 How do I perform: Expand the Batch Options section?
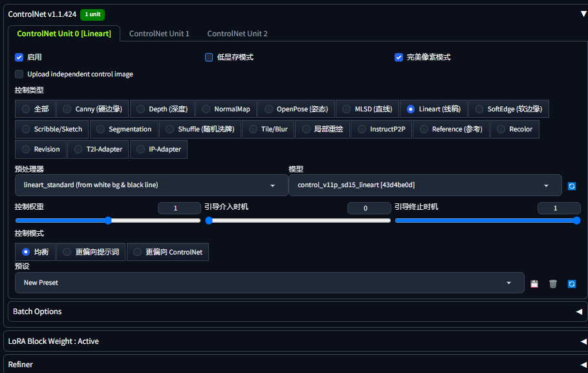tap(294, 311)
